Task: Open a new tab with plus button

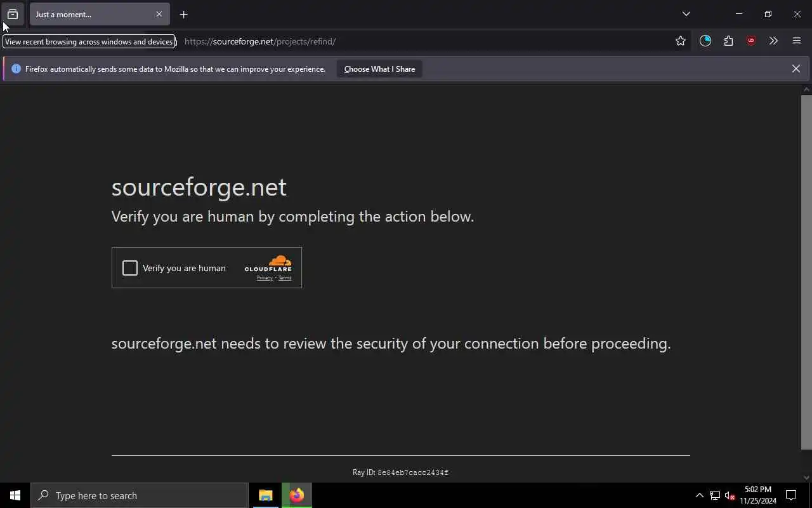Action: (183, 14)
